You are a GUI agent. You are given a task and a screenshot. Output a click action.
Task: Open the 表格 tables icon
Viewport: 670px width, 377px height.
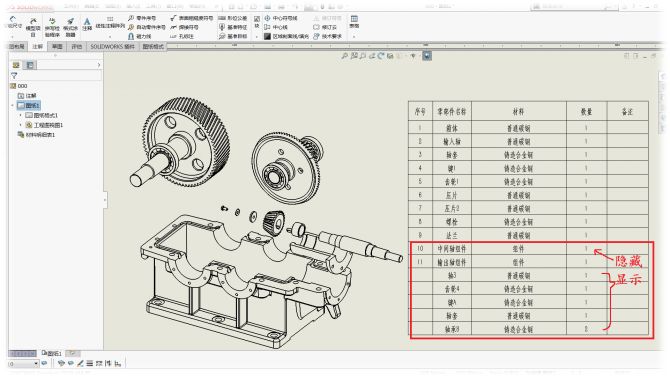[354, 21]
